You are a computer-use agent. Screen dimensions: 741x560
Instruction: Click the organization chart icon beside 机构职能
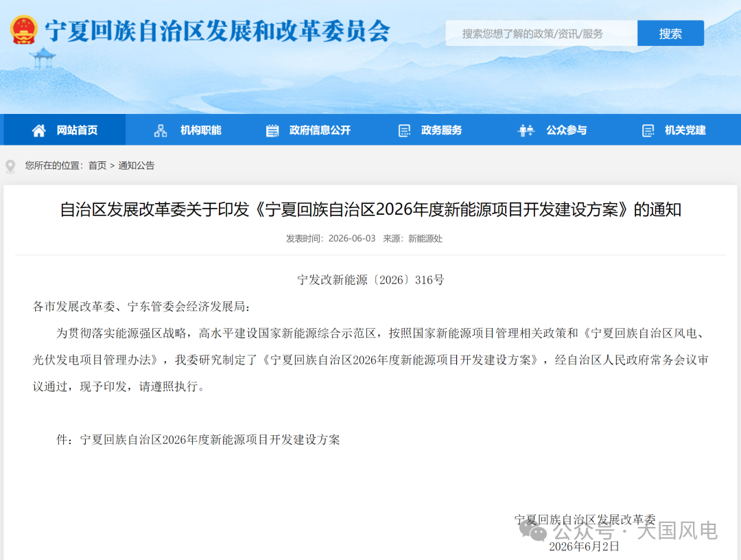tap(161, 130)
